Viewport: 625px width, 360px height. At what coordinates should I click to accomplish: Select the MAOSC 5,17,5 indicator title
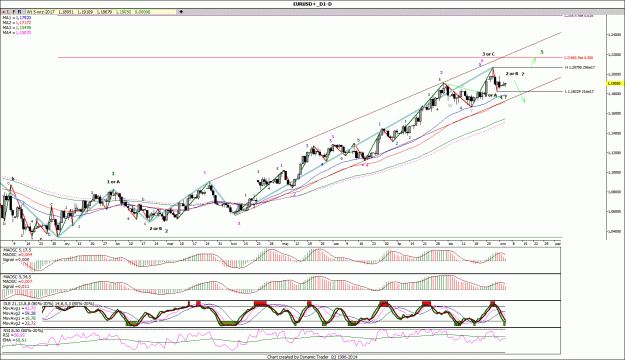click(17, 250)
